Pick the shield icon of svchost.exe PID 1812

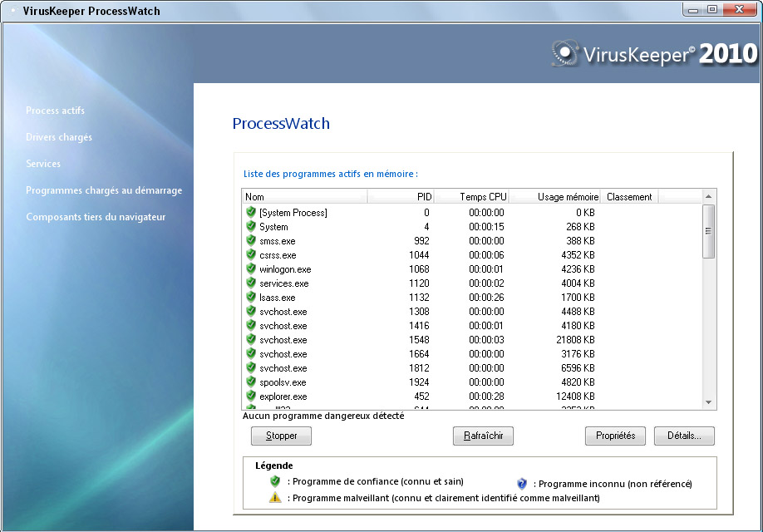tap(251, 367)
